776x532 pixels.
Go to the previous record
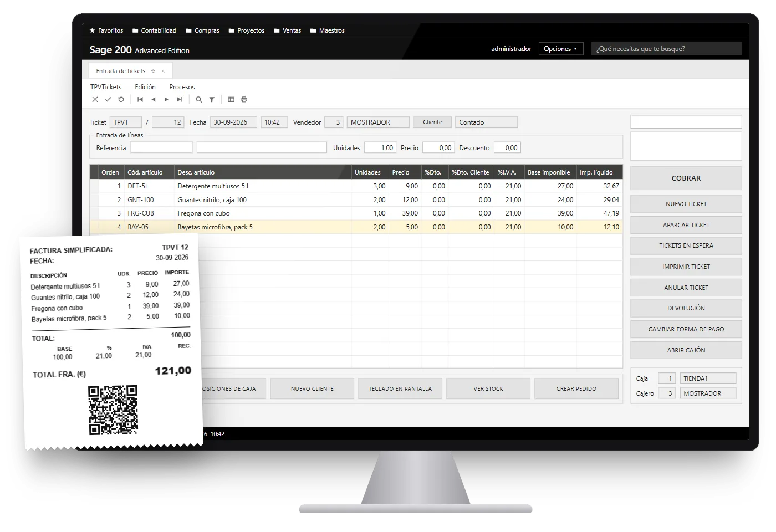154,100
